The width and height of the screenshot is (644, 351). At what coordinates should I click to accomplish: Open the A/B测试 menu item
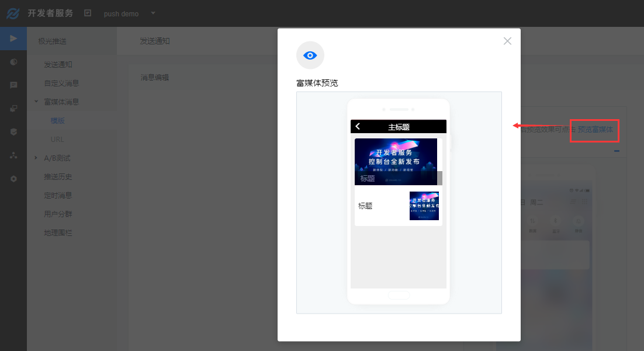(x=57, y=158)
